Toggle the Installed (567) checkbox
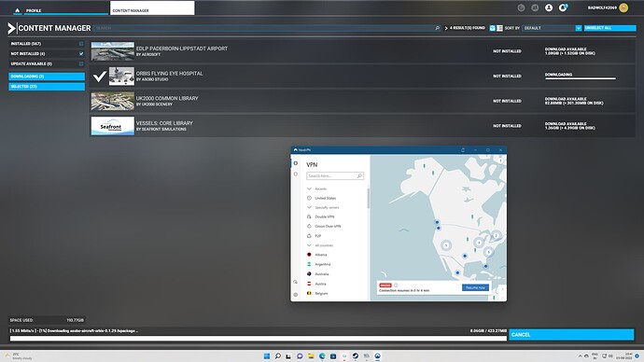This screenshot has height=362, width=644. tap(81, 44)
